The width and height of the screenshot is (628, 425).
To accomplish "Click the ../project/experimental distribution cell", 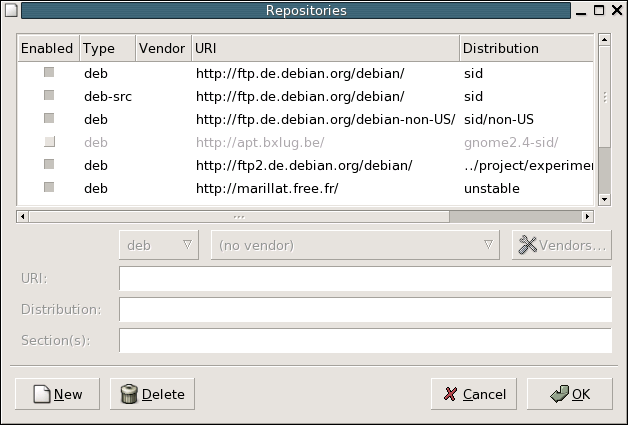I will [x=528, y=165].
